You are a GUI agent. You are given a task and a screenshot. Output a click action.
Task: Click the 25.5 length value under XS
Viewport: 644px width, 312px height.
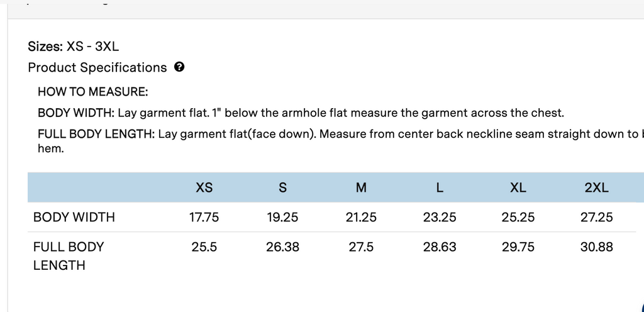(204, 247)
